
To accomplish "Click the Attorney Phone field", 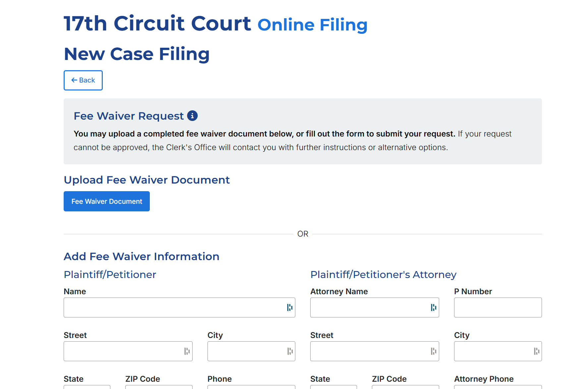I will pyautogui.click(x=498, y=387).
